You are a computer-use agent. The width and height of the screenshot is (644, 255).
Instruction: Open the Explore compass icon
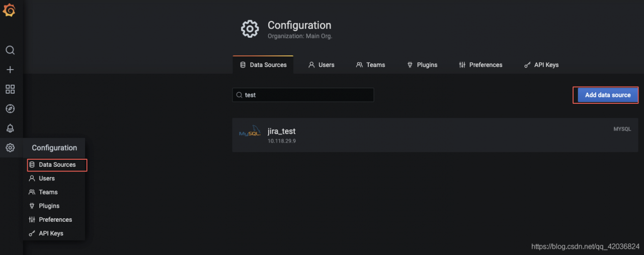(x=10, y=109)
